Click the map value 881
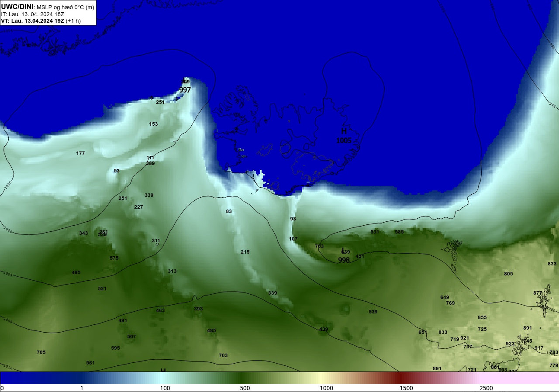Viewport: 559px width, 392px height. coord(495,367)
